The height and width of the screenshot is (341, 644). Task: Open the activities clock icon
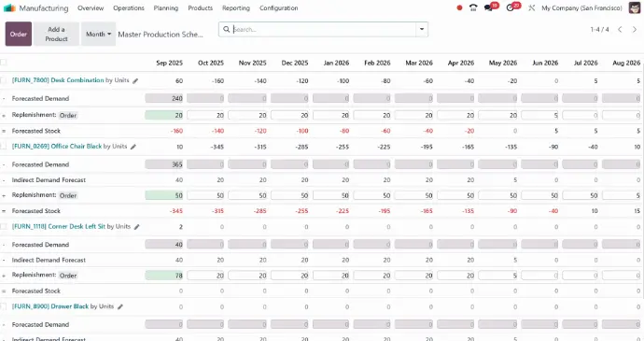point(511,7)
